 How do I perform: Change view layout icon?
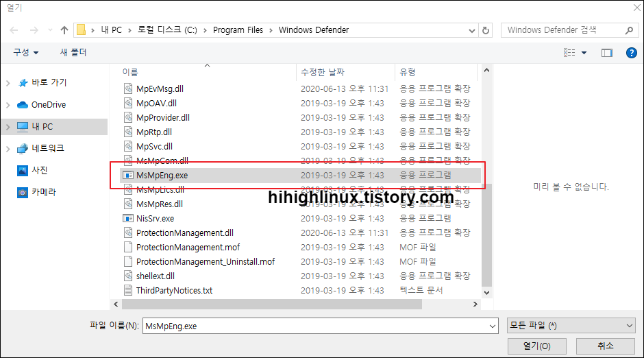tap(569, 53)
